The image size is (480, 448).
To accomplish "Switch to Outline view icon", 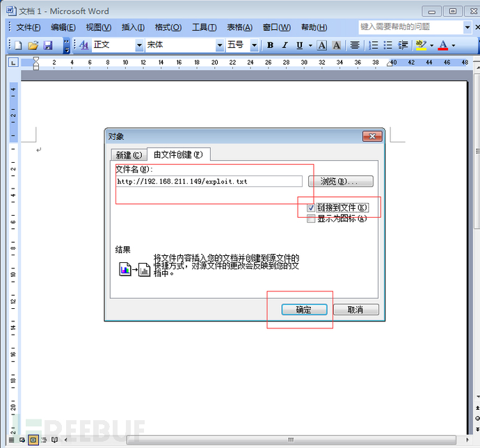I will [x=44, y=440].
